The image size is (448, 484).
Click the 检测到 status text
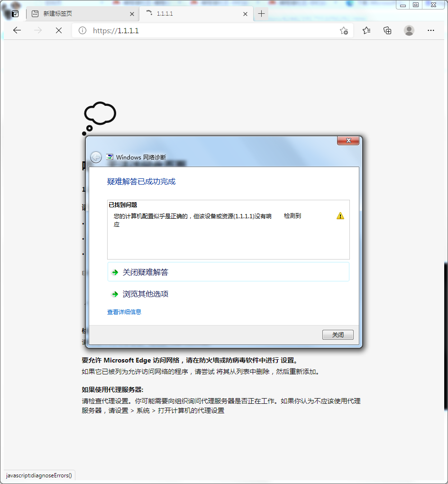(293, 216)
